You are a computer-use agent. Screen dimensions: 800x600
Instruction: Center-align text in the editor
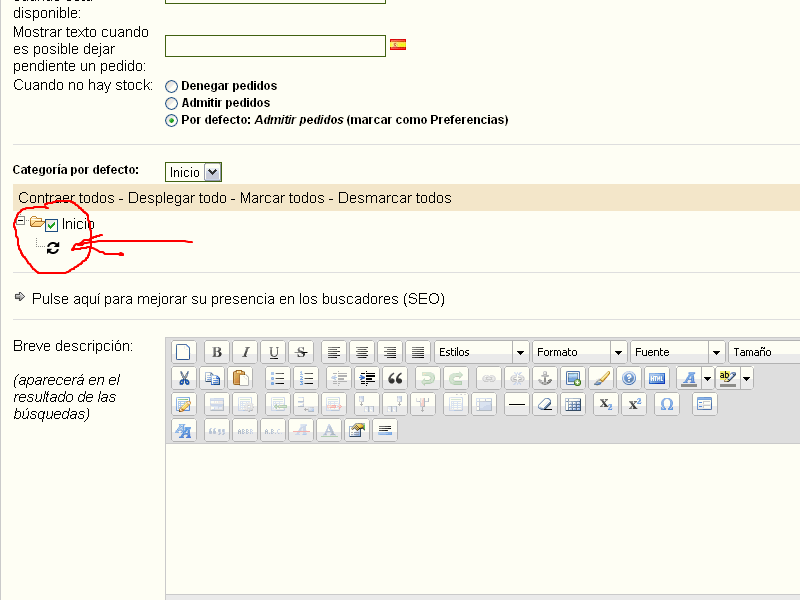click(362, 352)
